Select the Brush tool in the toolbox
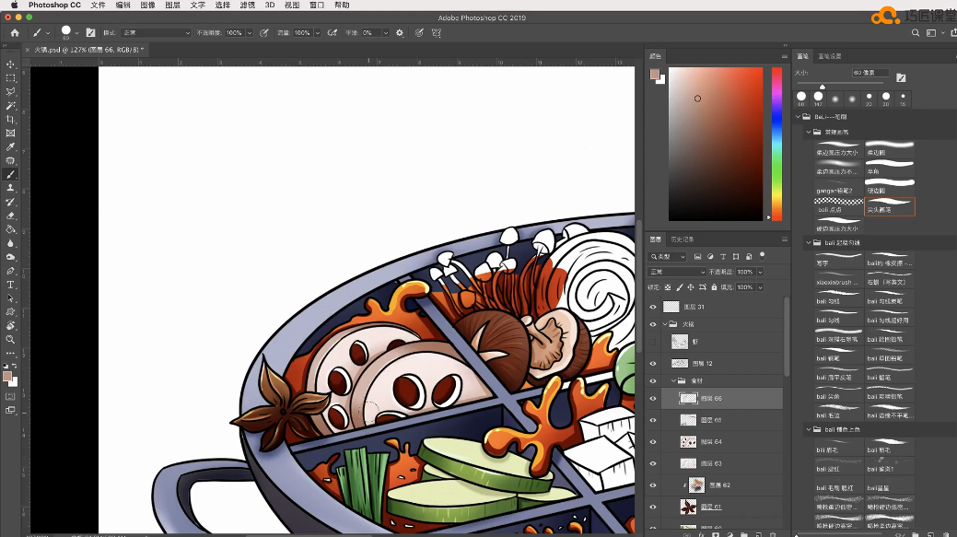The height and width of the screenshot is (537, 957). (10, 175)
